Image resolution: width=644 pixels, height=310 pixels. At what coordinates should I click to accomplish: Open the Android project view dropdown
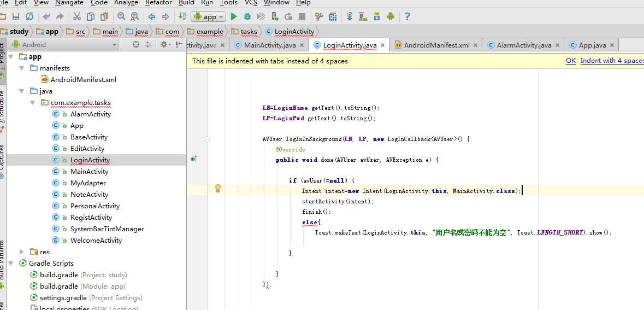pyautogui.click(x=64, y=45)
